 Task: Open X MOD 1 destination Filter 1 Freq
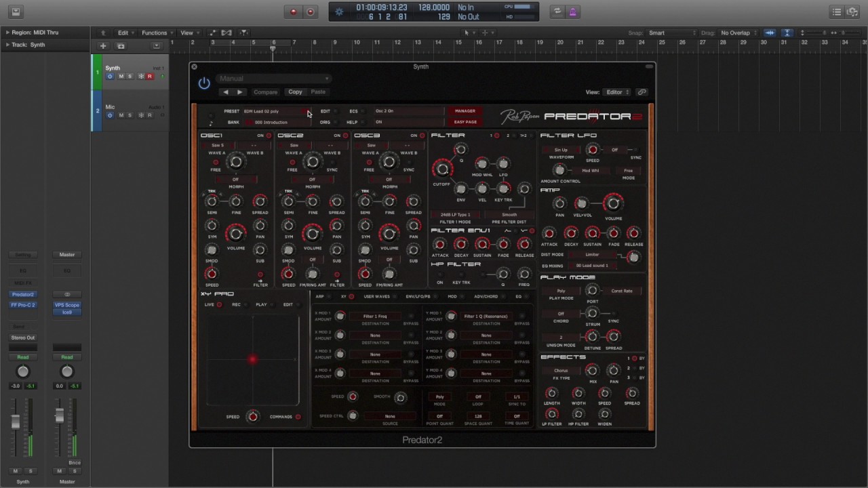pyautogui.click(x=375, y=317)
